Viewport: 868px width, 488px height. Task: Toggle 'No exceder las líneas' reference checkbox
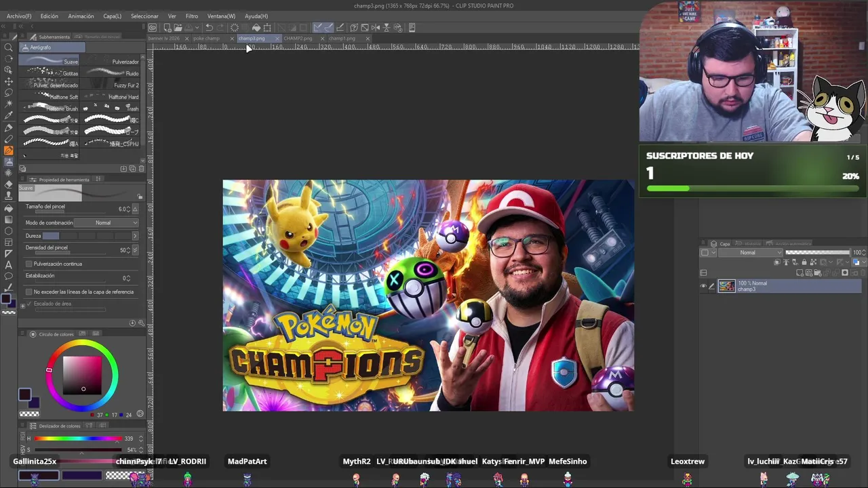coord(29,291)
